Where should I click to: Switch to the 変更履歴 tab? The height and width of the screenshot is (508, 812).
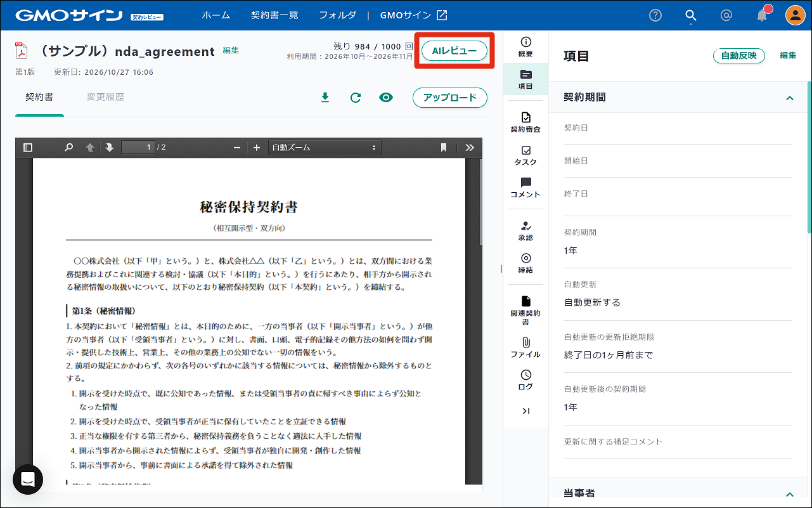[106, 97]
